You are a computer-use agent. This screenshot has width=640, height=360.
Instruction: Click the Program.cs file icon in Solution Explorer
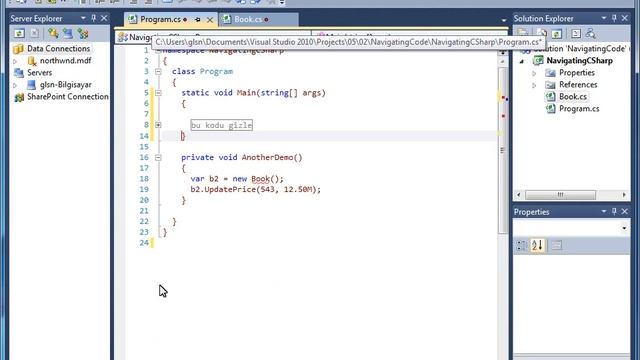tap(551, 109)
